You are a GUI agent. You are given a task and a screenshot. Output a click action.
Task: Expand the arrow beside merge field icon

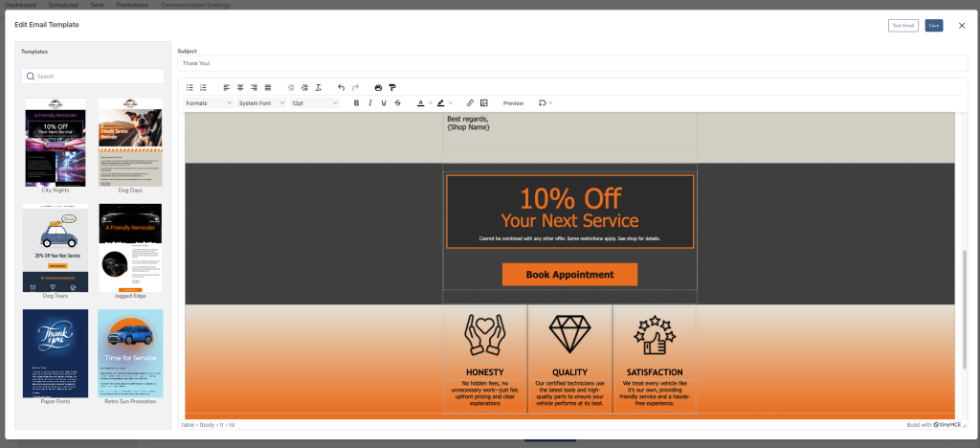[550, 103]
